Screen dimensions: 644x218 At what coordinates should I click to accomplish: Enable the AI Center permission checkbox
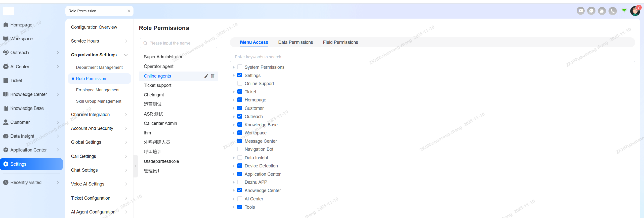[240, 199]
